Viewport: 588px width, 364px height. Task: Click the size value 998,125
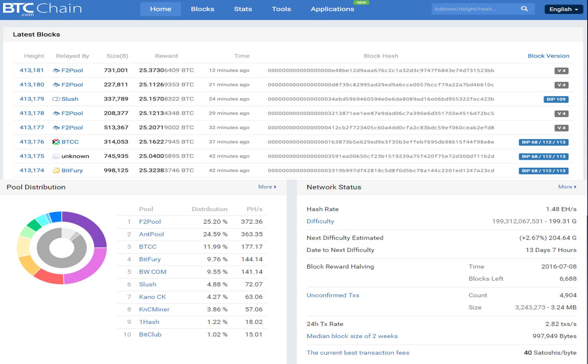[x=116, y=170]
